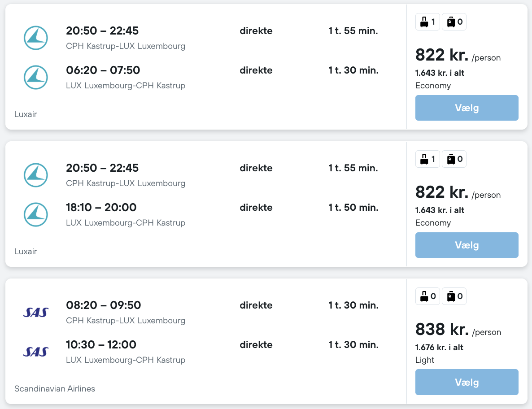The height and width of the screenshot is (409, 532).
Task: Click the checked baggage icon on the second Luxair result
Action: click(x=451, y=159)
